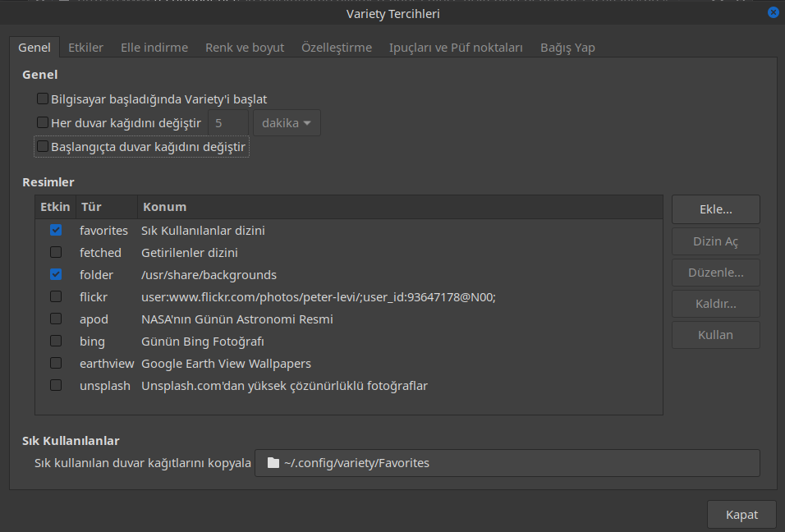
Task: Select the NASA'nın Günün Astronomi Resmi row
Action: point(236,319)
